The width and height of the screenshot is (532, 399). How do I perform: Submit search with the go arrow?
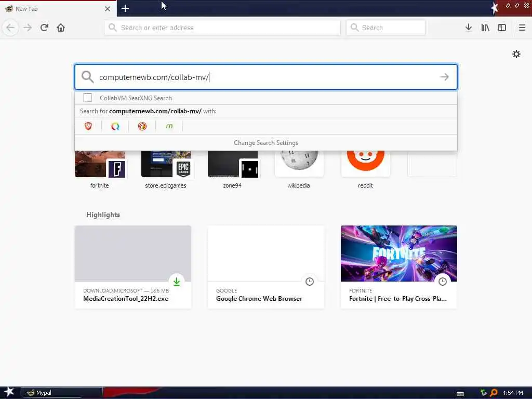coord(445,77)
